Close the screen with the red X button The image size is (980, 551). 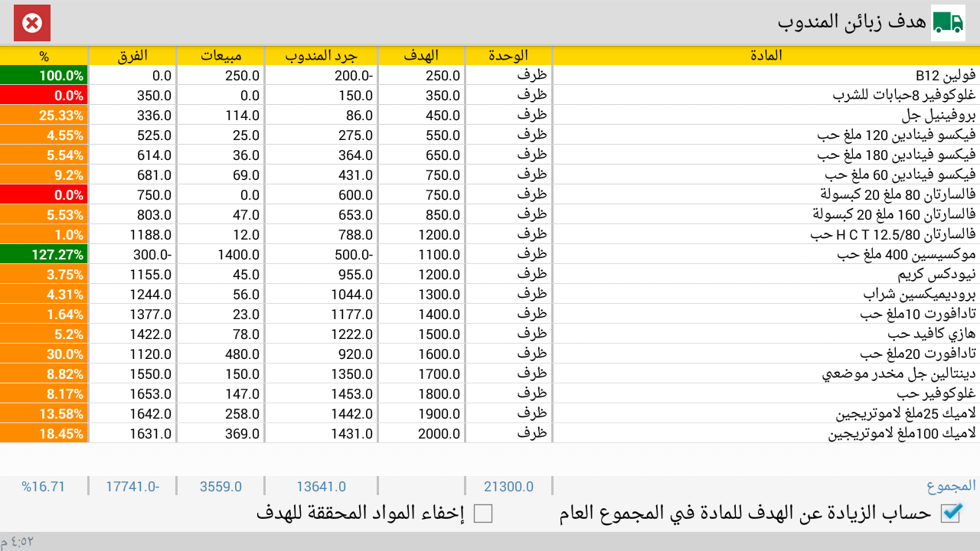pos(32,23)
